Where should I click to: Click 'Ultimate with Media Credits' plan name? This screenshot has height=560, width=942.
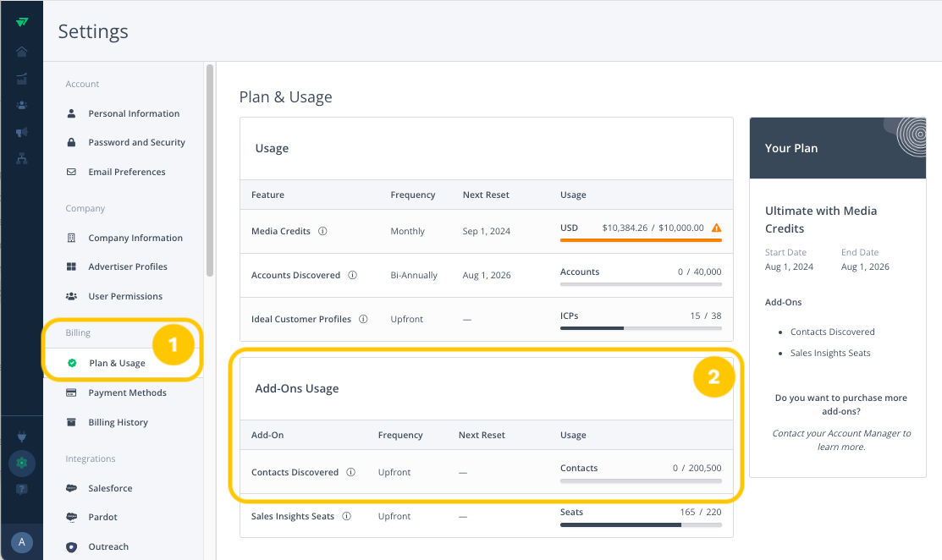pos(821,220)
